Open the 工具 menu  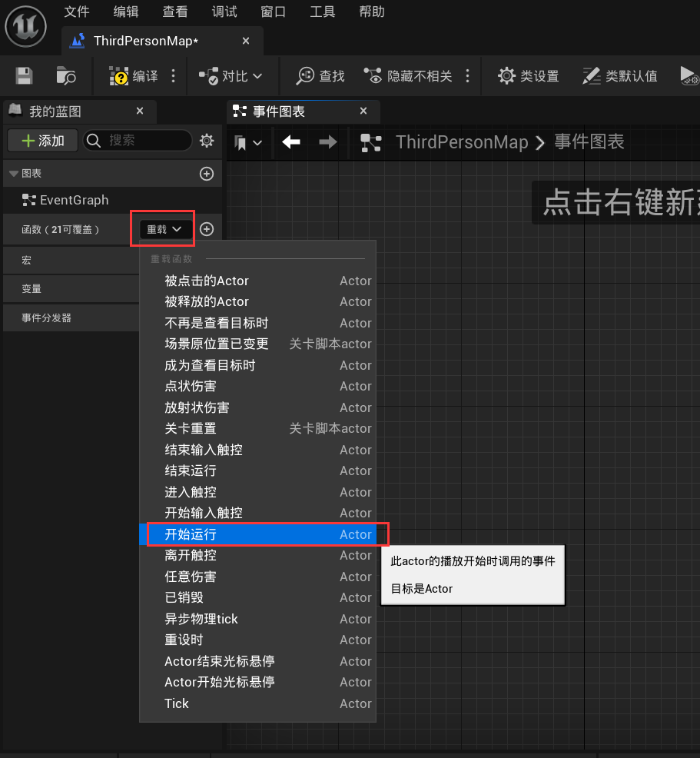(322, 12)
